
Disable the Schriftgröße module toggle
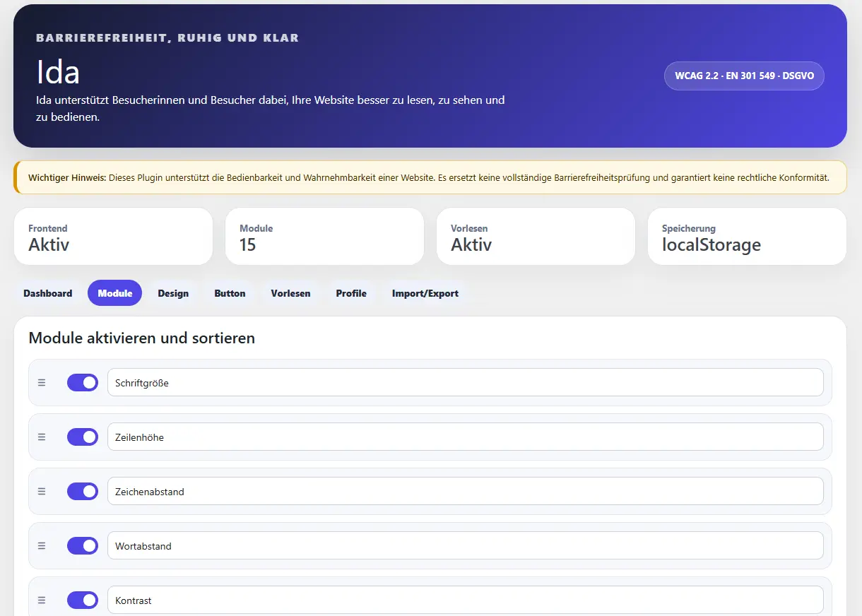83,383
